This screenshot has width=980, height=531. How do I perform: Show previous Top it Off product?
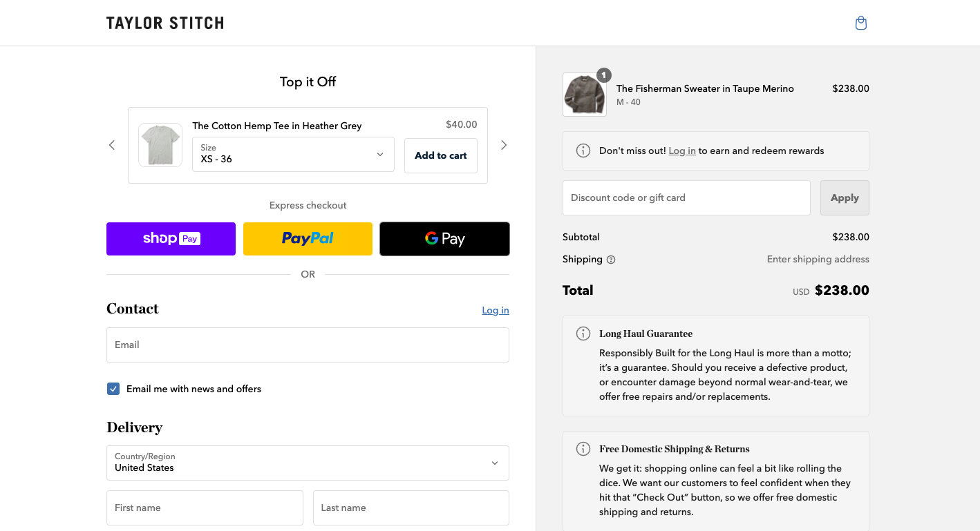coord(112,145)
